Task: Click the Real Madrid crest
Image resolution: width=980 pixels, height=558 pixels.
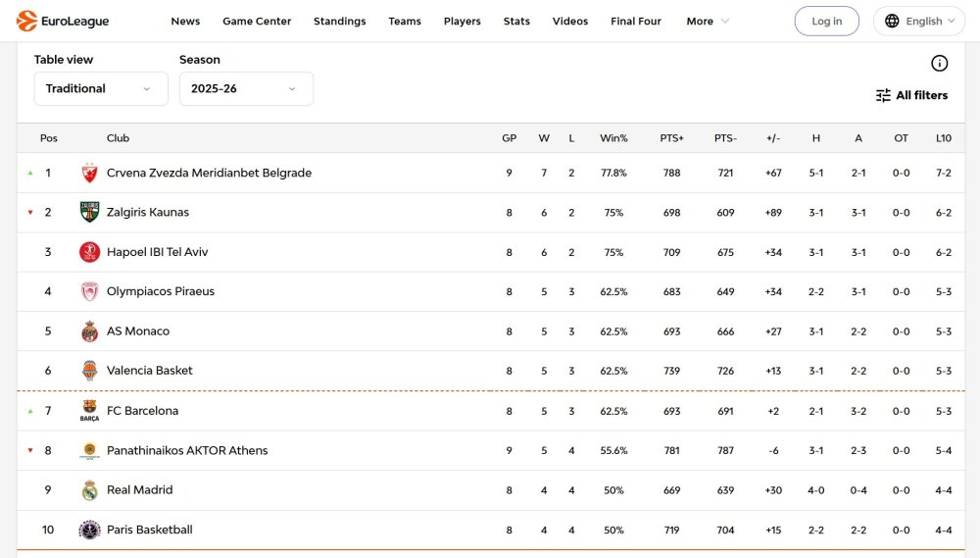Action: click(x=89, y=489)
